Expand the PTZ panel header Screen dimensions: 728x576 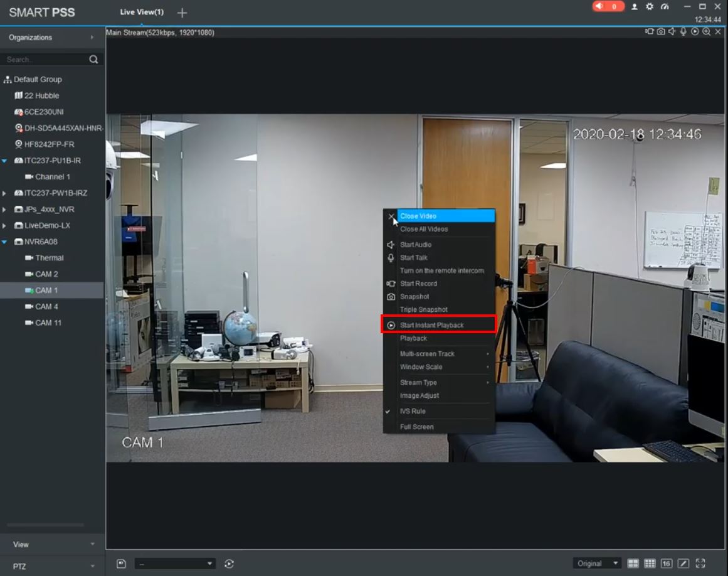click(52, 566)
